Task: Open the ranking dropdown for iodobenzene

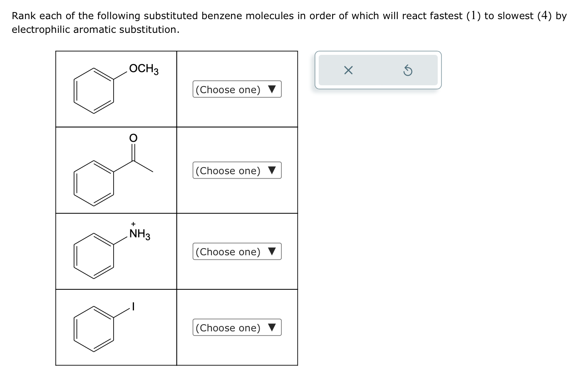Action: (x=237, y=328)
